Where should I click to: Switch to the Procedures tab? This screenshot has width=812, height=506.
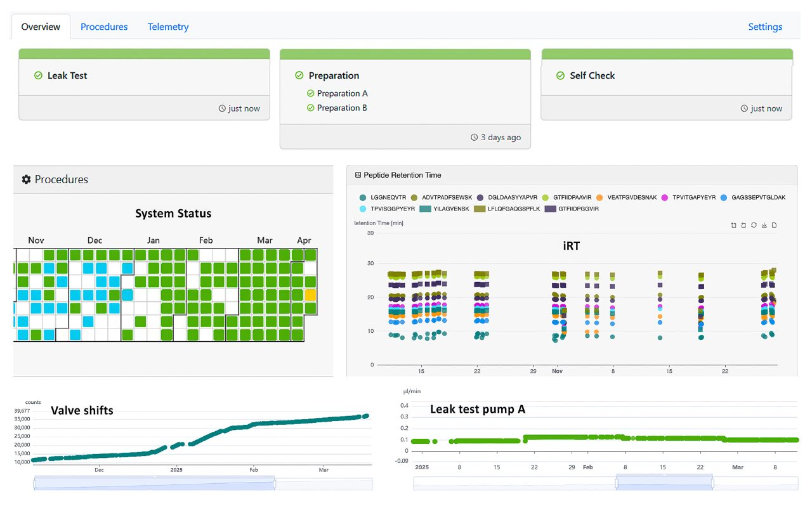point(104,27)
